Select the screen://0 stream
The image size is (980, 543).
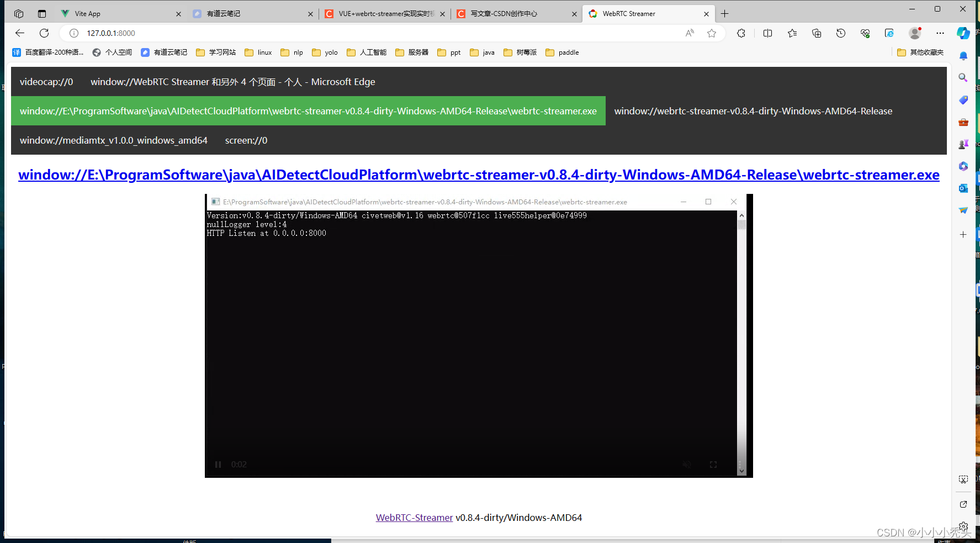click(246, 140)
